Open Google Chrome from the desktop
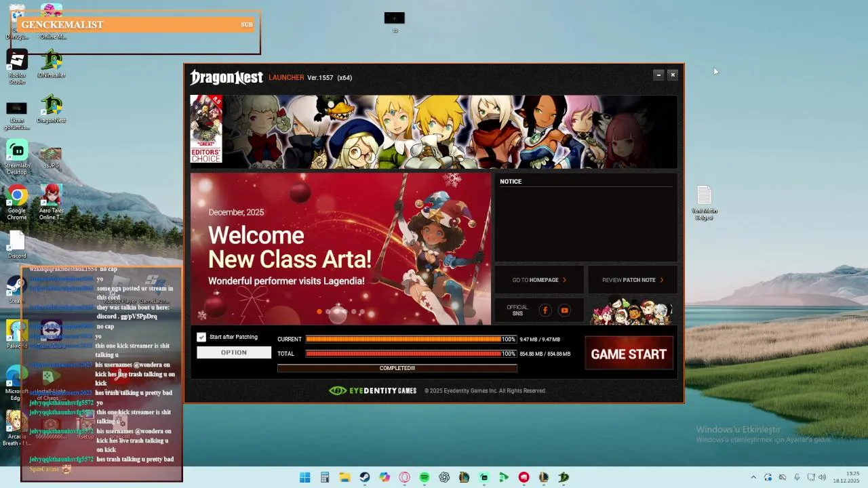The height and width of the screenshot is (488, 868). (17, 203)
